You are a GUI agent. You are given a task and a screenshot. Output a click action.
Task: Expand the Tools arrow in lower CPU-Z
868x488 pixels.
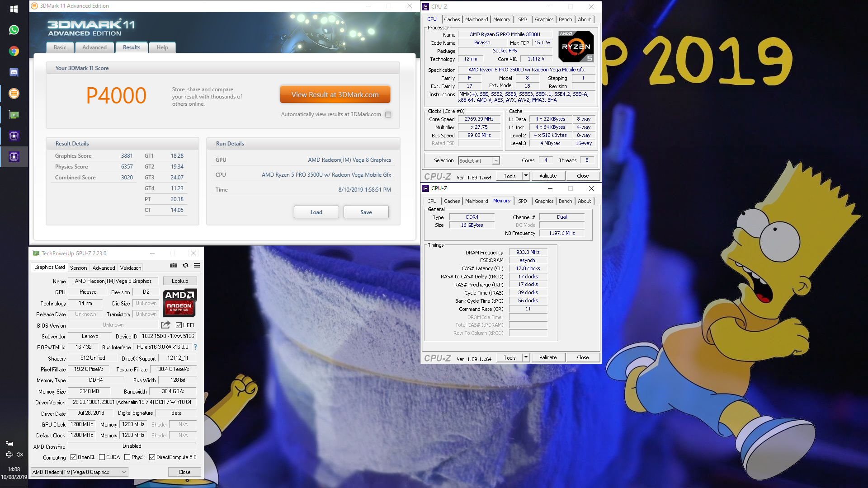(x=525, y=357)
